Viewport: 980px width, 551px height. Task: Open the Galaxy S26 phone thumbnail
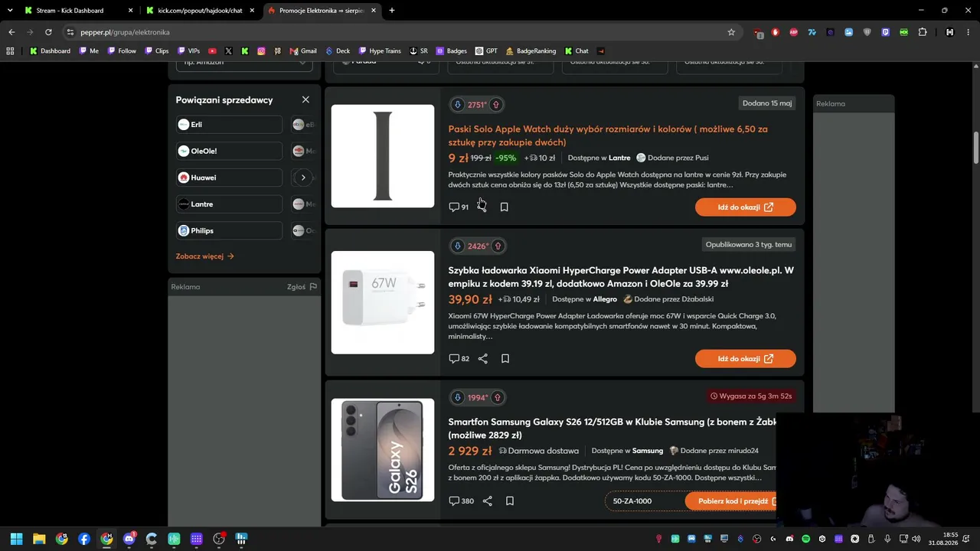(x=383, y=450)
